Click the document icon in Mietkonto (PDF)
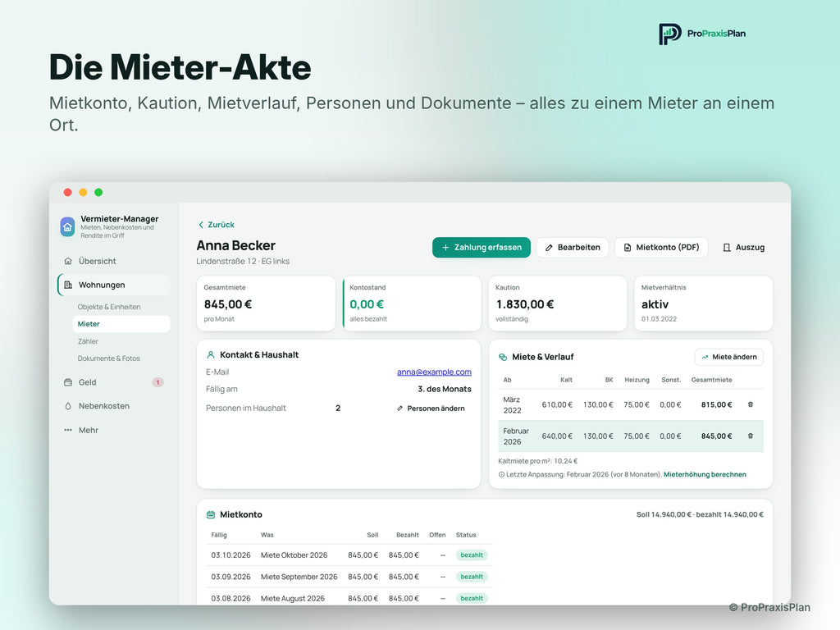Screen dimensions: 840x630 click(628, 248)
